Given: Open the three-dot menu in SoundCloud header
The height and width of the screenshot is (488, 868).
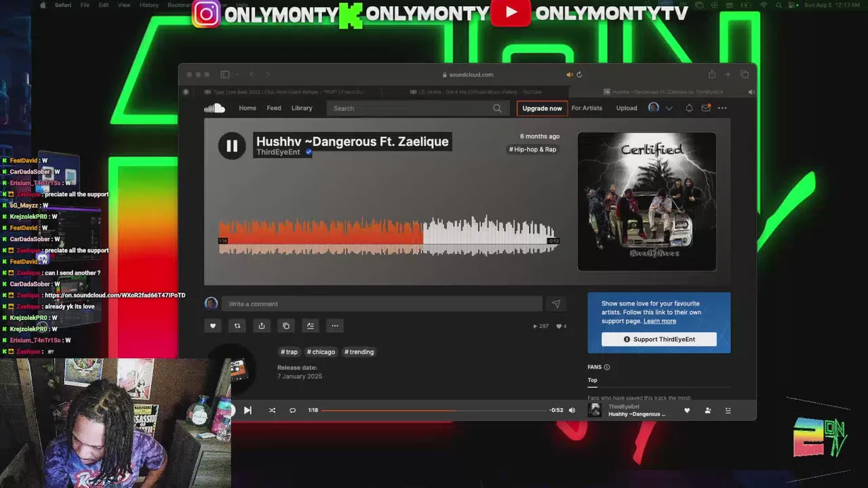Looking at the screenshot, I should 722,108.
